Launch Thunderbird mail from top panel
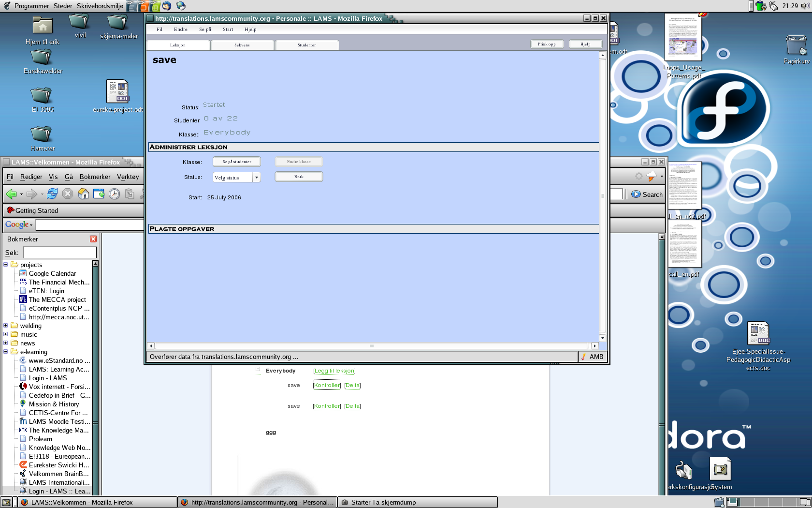This screenshot has height=508, width=812. (166, 6)
